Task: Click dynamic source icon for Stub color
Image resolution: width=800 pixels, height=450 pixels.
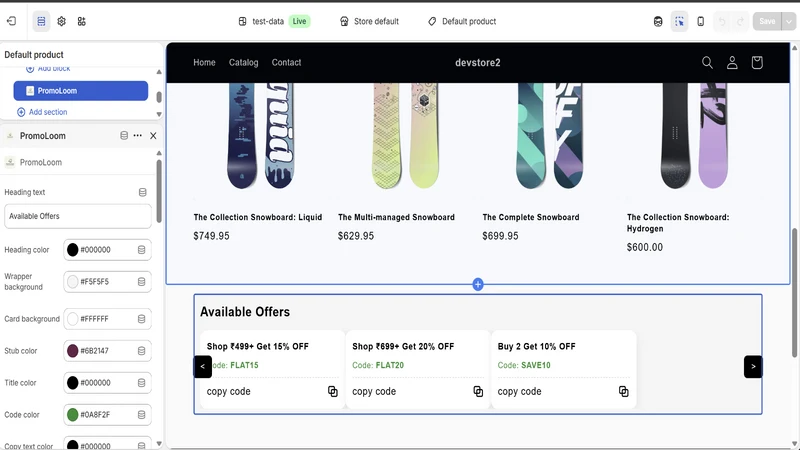Action: pyautogui.click(x=142, y=351)
